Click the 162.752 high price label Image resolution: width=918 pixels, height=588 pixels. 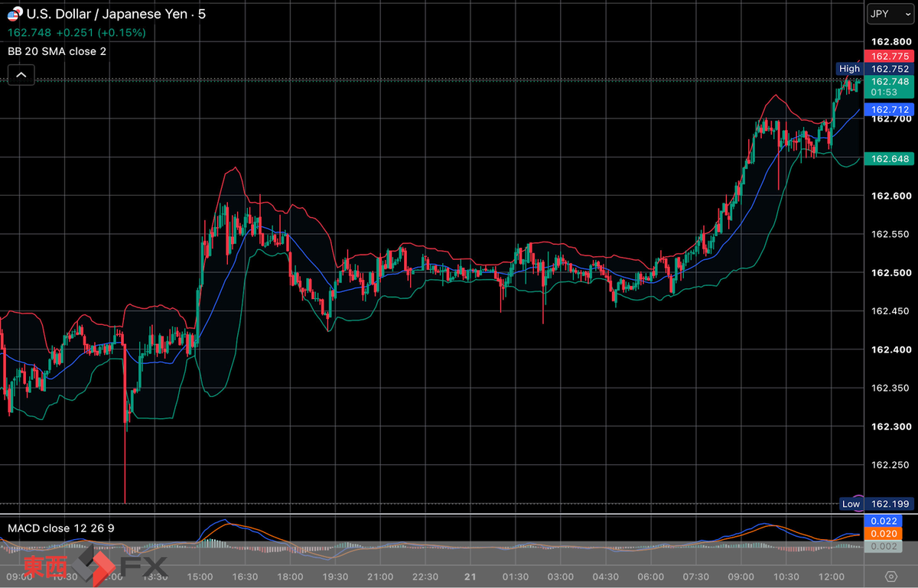889,69
